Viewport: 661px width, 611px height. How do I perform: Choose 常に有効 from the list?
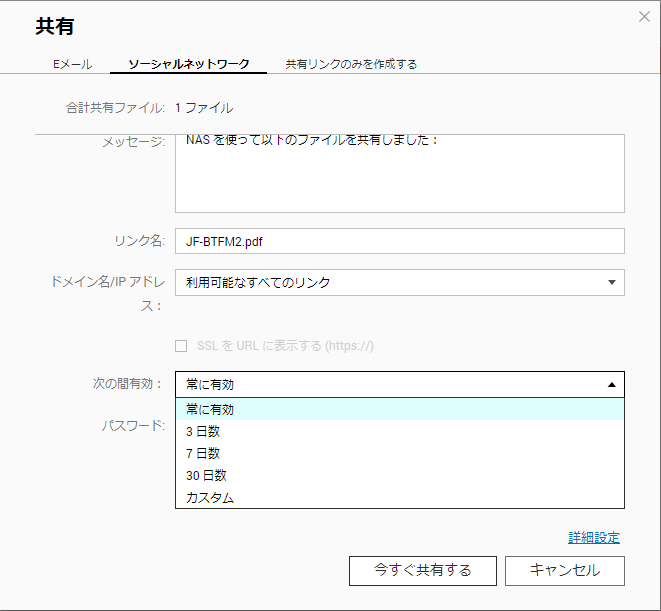400,409
